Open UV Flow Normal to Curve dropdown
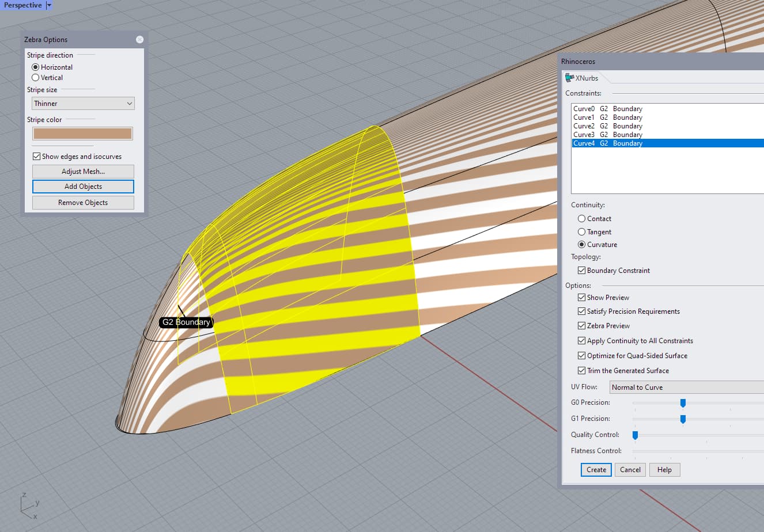The height and width of the screenshot is (532, 764). pyautogui.click(x=687, y=387)
